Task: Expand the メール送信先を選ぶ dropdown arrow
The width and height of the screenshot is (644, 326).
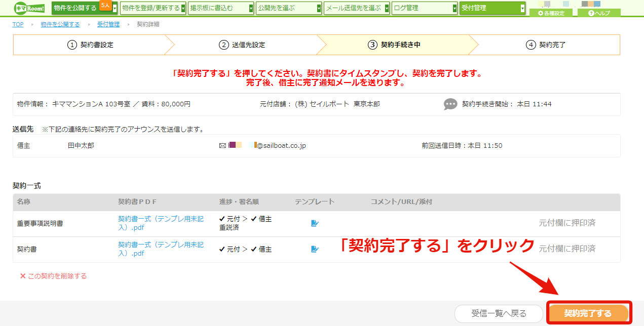Action: [x=387, y=8]
